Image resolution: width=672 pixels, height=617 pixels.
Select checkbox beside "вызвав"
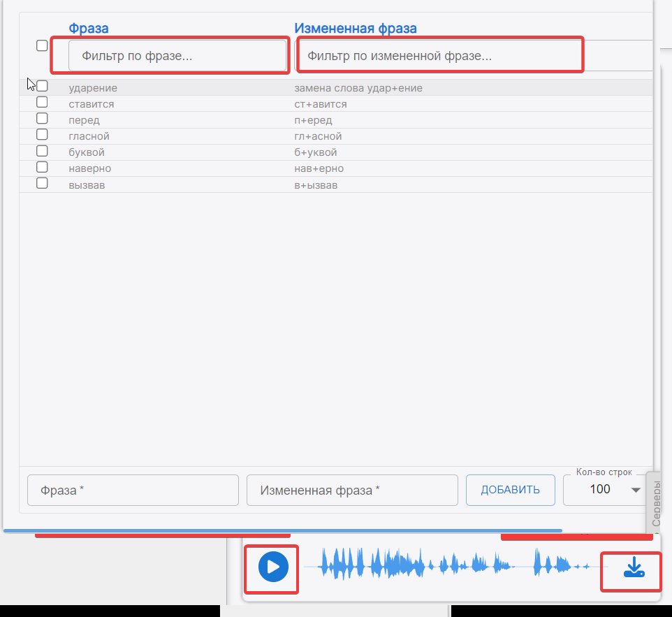42,183
